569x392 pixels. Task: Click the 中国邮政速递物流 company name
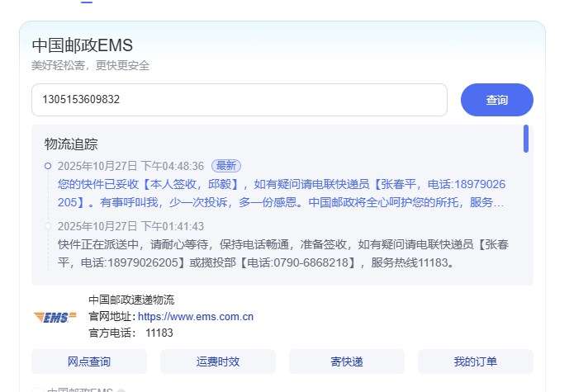coord(131,300)
